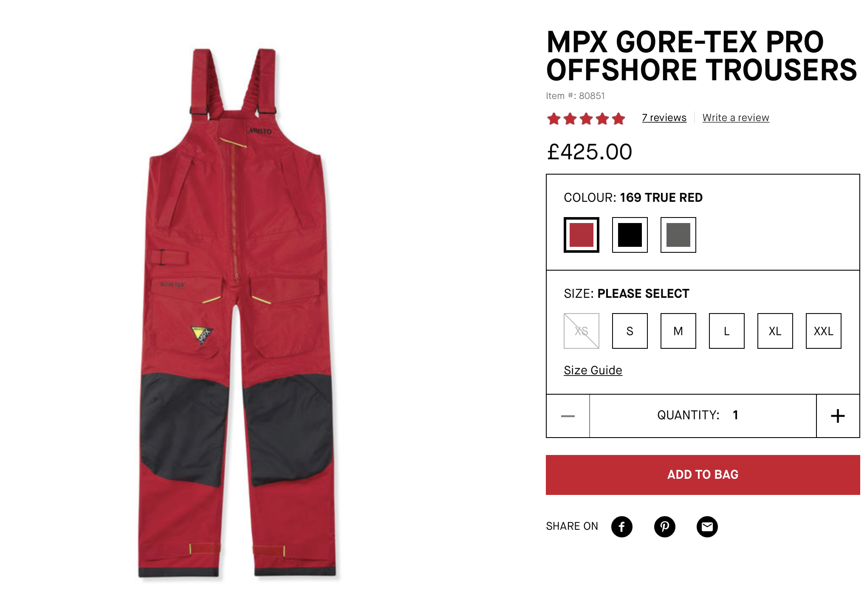This screenshot has width=867, height=616.
Task: Share product via email icon
Action: (x=707, y=527)
